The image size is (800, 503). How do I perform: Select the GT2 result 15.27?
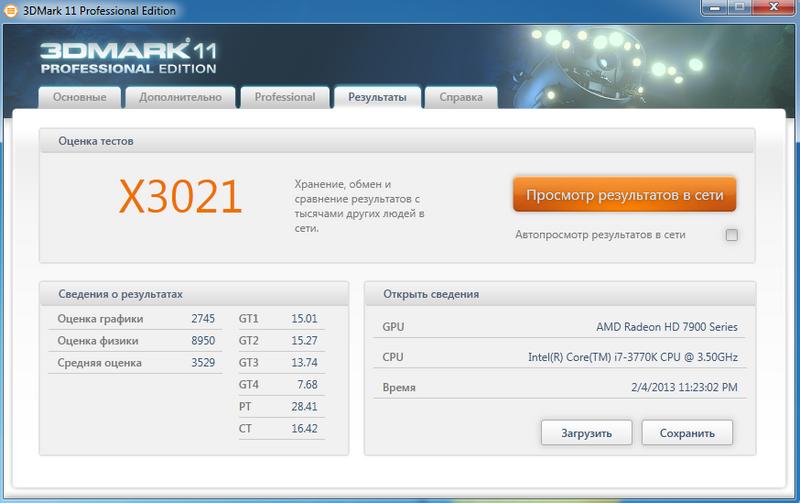pos(304,341)
